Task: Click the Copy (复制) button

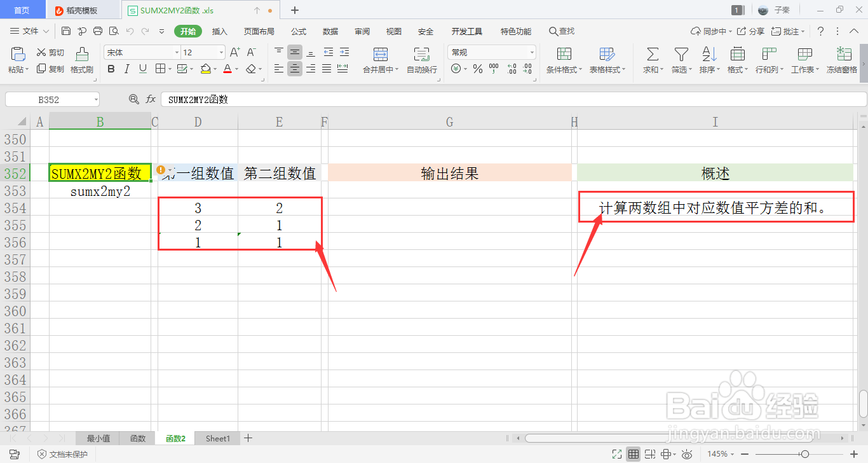Action: (x=50, y=69)
